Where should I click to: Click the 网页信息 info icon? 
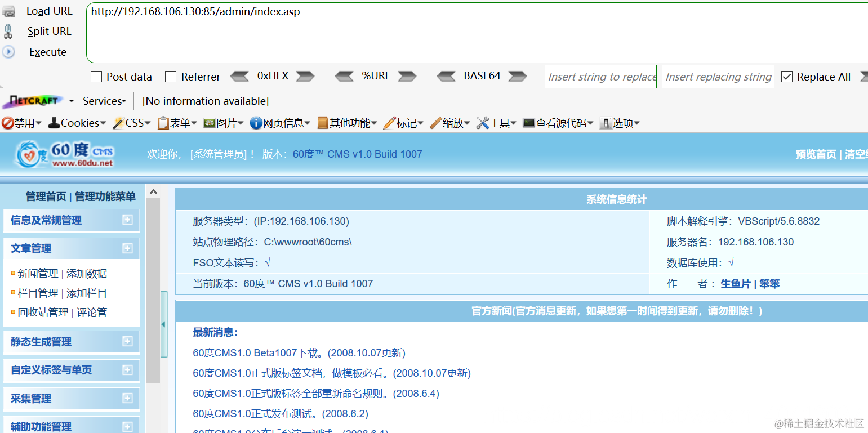point(256,123)
